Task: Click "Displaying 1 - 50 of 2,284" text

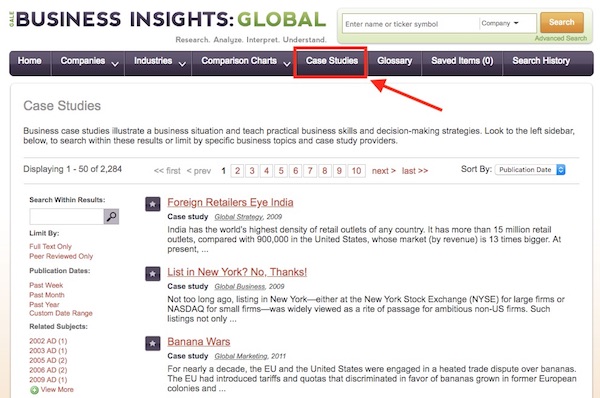Action: click(72, 169)
